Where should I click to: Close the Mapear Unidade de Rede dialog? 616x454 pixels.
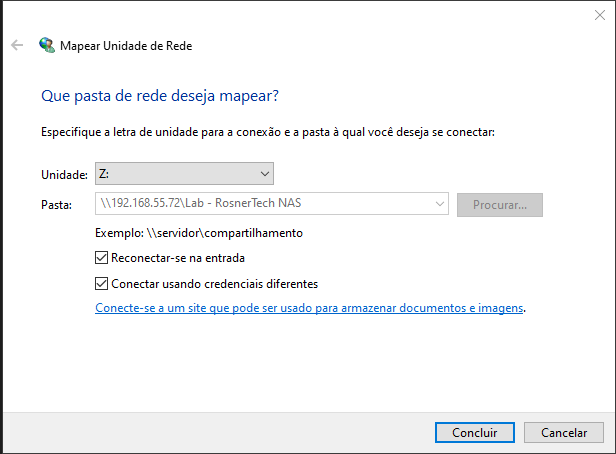coord(600,15)
